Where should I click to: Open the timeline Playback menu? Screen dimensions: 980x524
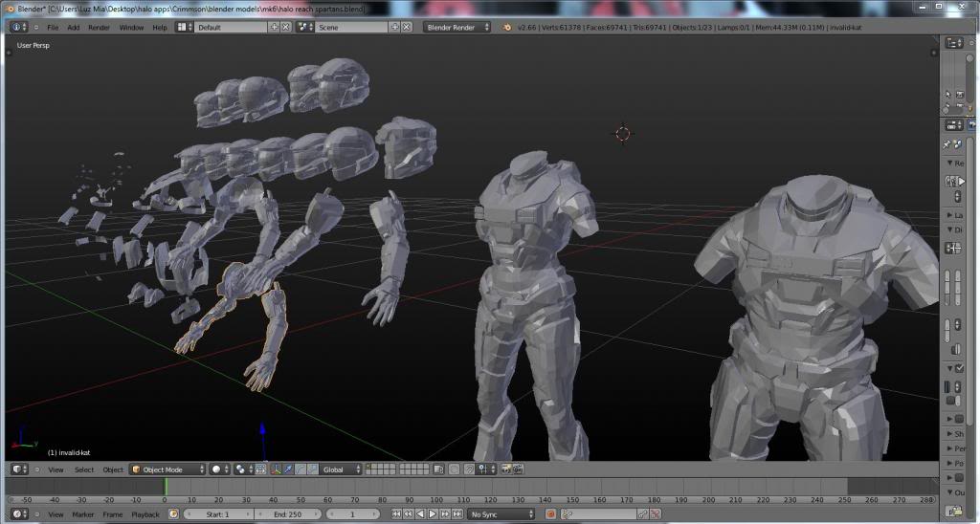(145, 514)
